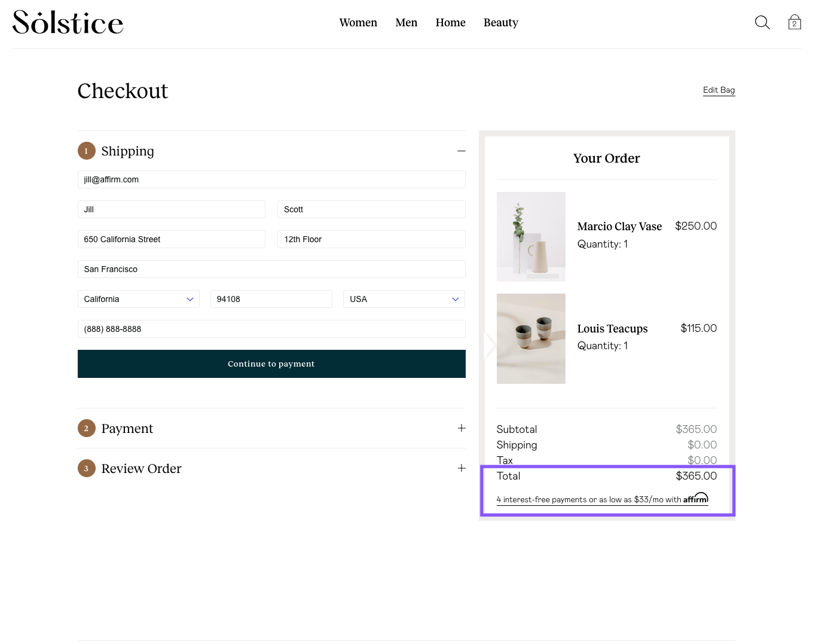Viewport: 822px width, 644px height.
Task: Collapse the Shipping section minus icon
Action: 462,151
